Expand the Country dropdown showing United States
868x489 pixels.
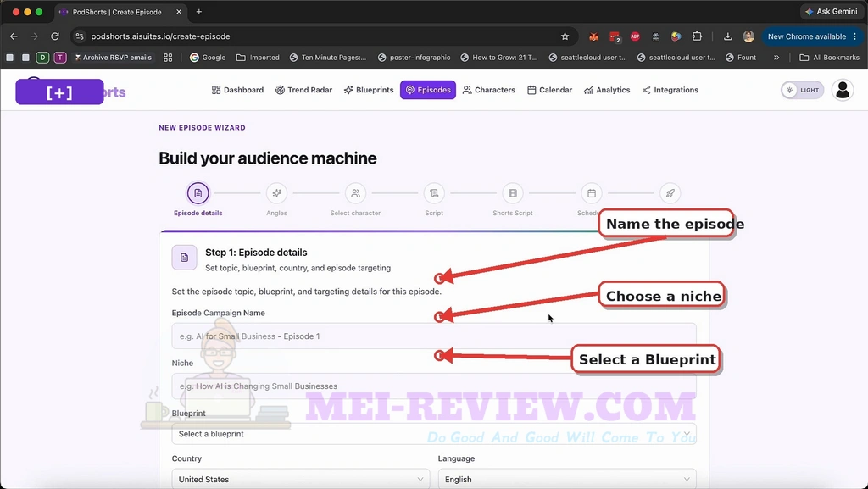[301, 479]
